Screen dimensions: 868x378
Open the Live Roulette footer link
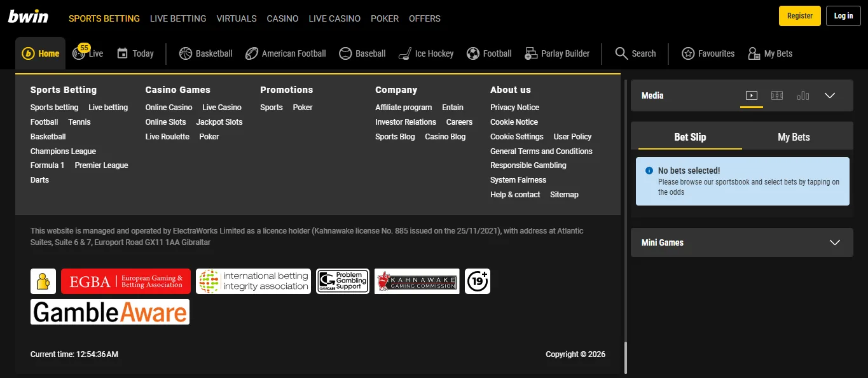(x=167, y=137)
